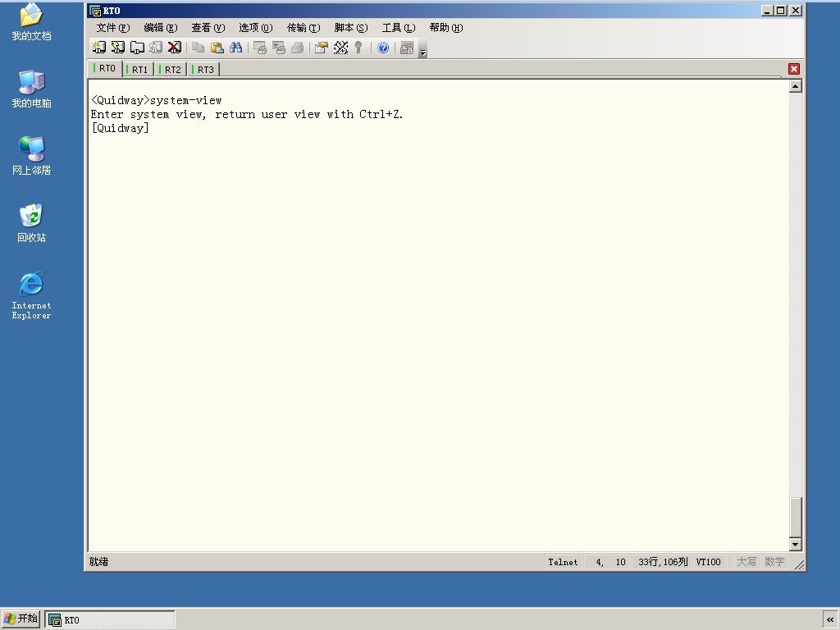Switch to the RT3 session tab
This screenshot has width=840, height=630.
[204, 70]
